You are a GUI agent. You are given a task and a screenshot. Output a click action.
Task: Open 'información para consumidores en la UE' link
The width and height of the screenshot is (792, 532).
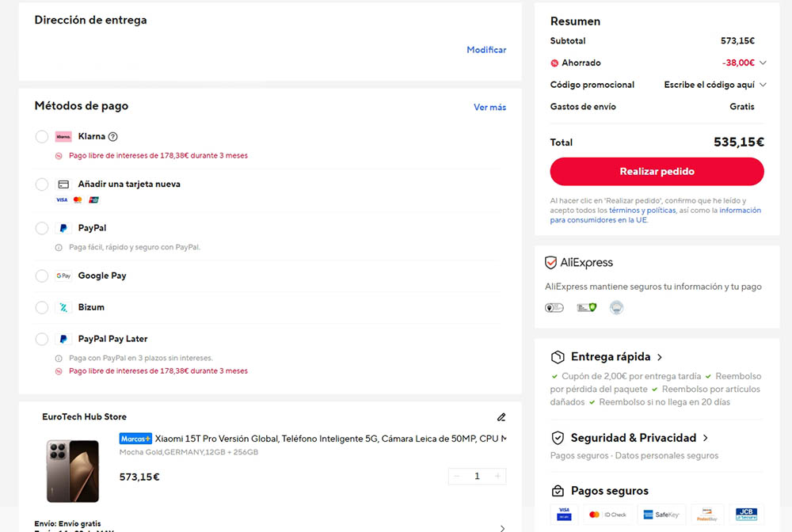tap(656, 215)
